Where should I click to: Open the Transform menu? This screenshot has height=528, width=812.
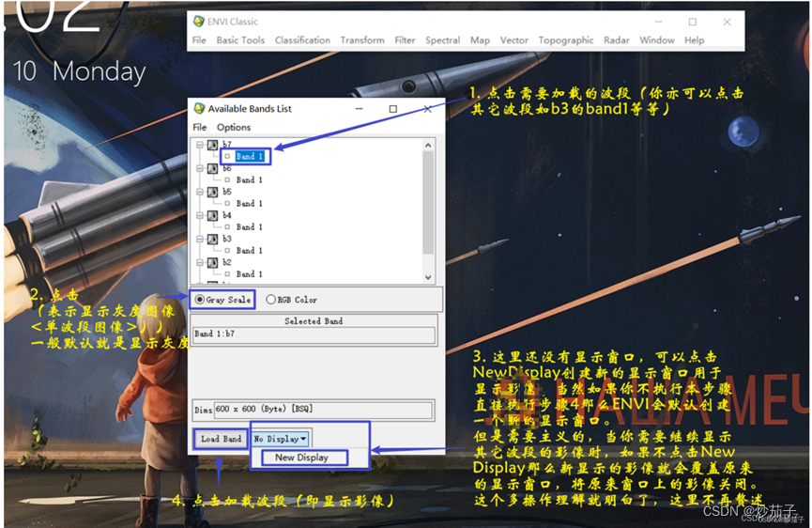[362, 39]
